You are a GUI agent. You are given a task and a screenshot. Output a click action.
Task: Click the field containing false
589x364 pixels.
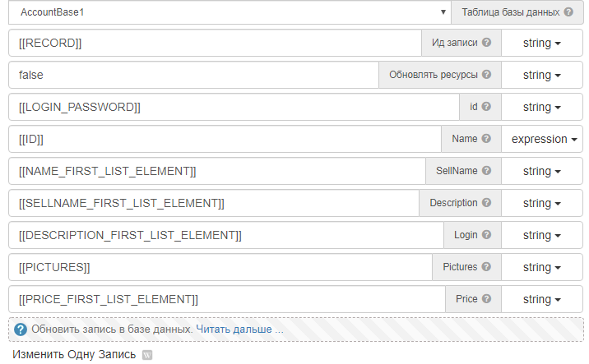pos(193,75)
